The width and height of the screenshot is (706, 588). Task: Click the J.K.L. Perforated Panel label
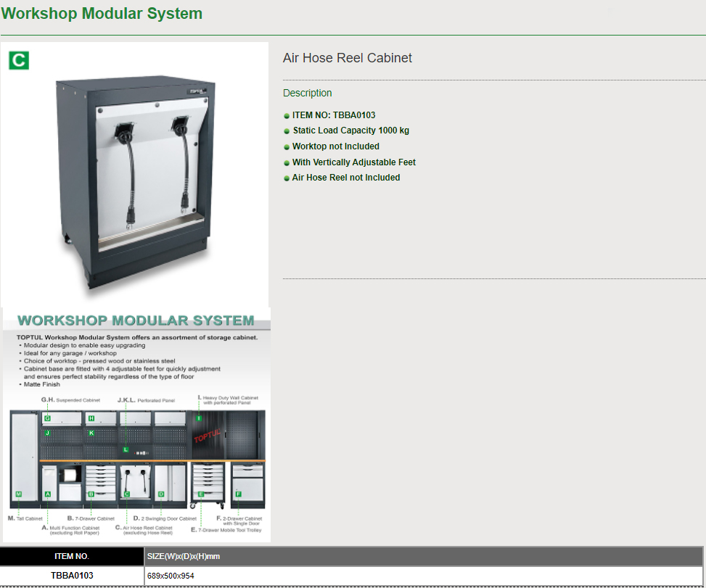pos(147,400)
